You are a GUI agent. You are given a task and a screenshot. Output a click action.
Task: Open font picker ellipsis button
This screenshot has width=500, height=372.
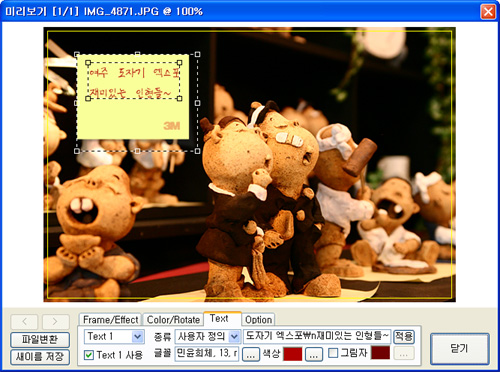coord(251,354)
